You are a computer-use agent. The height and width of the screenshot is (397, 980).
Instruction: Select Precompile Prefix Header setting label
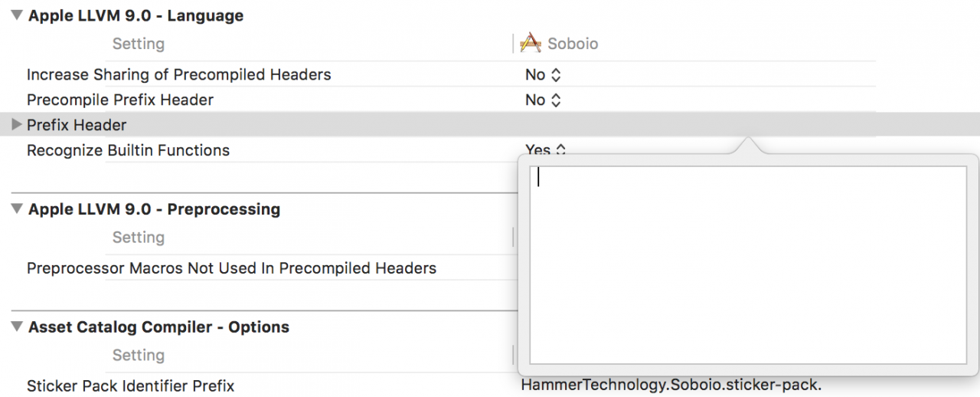point(120,100)
